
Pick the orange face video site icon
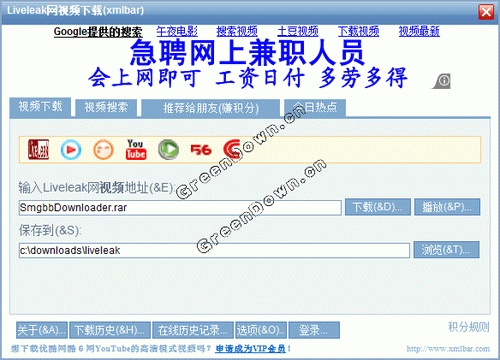[x=103, y=150]
